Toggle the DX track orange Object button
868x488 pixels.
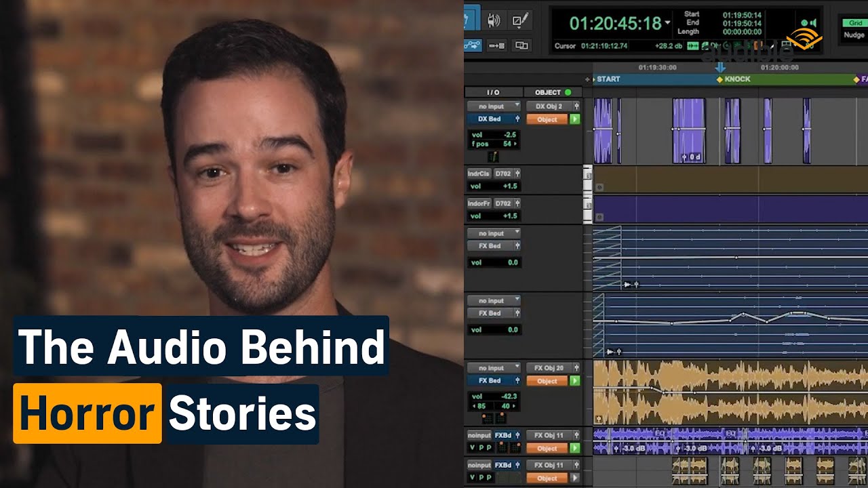pyautogui.click(x=547, y=119)
